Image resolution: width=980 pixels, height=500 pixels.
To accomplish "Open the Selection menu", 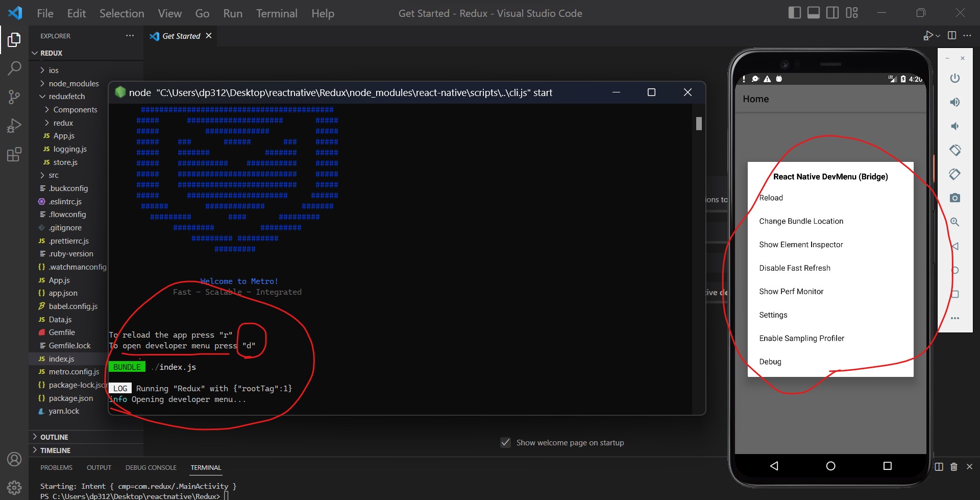I will 121,13.
